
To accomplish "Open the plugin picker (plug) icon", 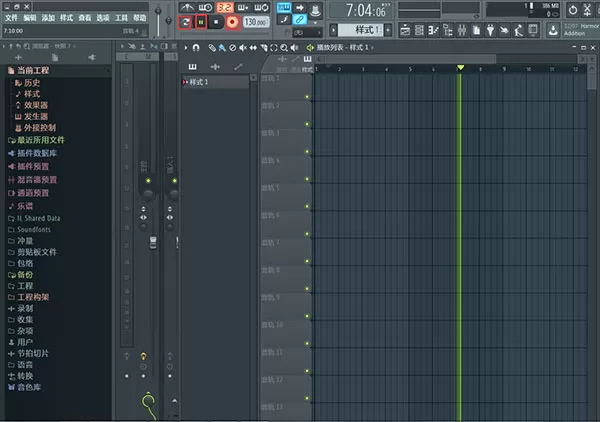I will [490, 30].
